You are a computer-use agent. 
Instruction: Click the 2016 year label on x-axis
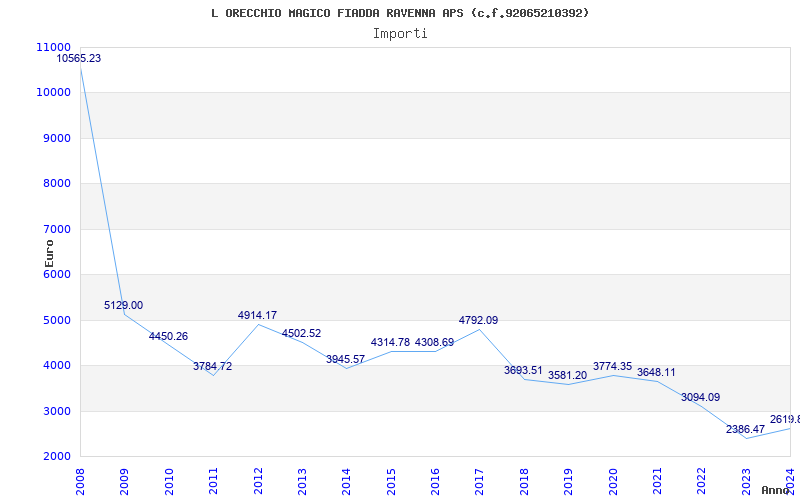pyautogui.click(x=435, y=481)
